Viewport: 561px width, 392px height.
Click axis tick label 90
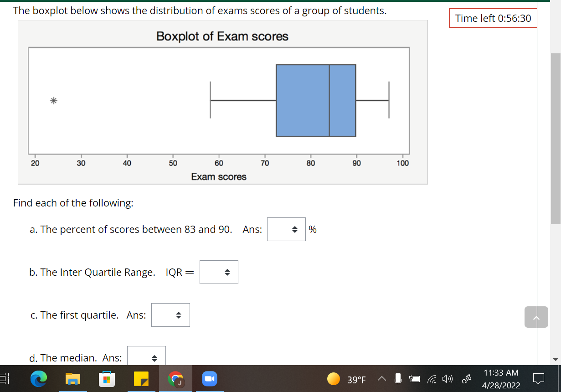(356, 163)
